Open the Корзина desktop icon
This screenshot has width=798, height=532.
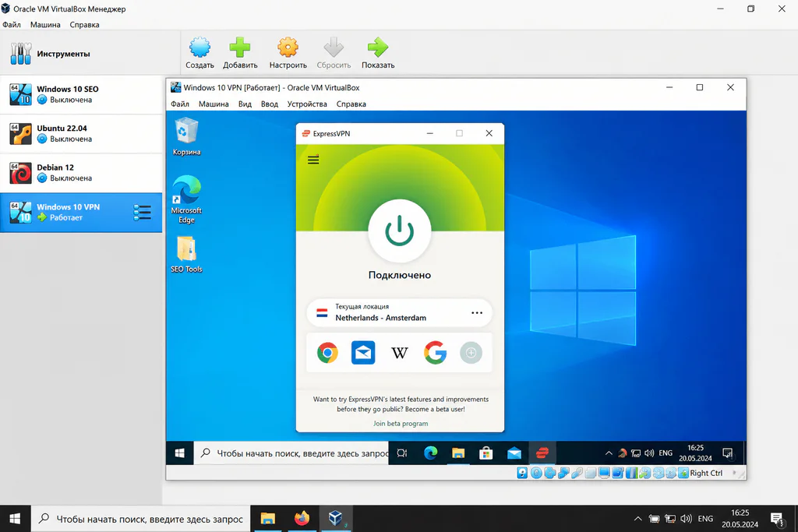[x=186, y=136]
